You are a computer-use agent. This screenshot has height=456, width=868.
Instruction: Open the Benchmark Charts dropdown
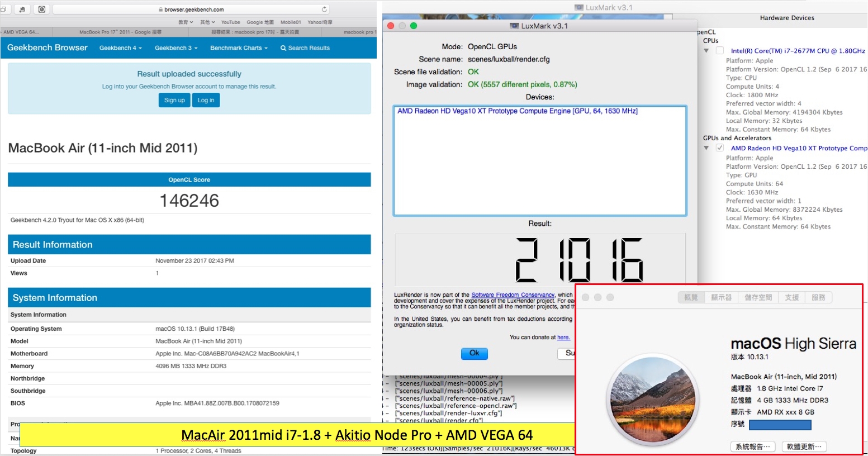(x=239, y=48)
